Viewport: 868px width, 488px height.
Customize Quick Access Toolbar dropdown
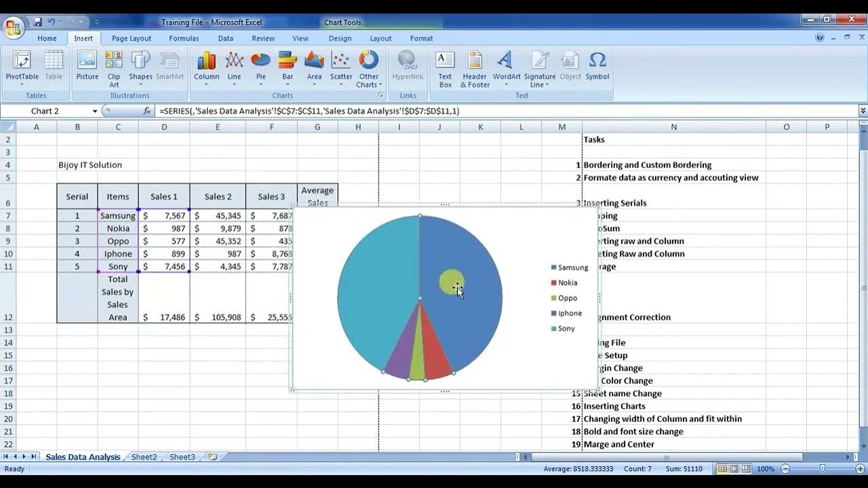point(97,22)
